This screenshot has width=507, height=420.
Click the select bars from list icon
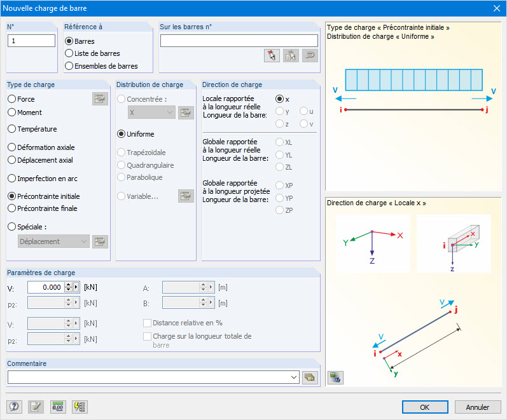click(291, 55)
